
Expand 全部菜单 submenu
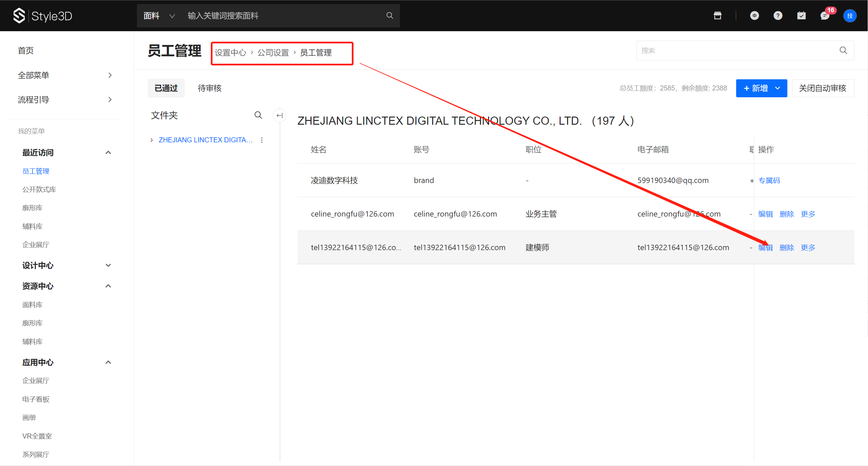tap(110, 75)
